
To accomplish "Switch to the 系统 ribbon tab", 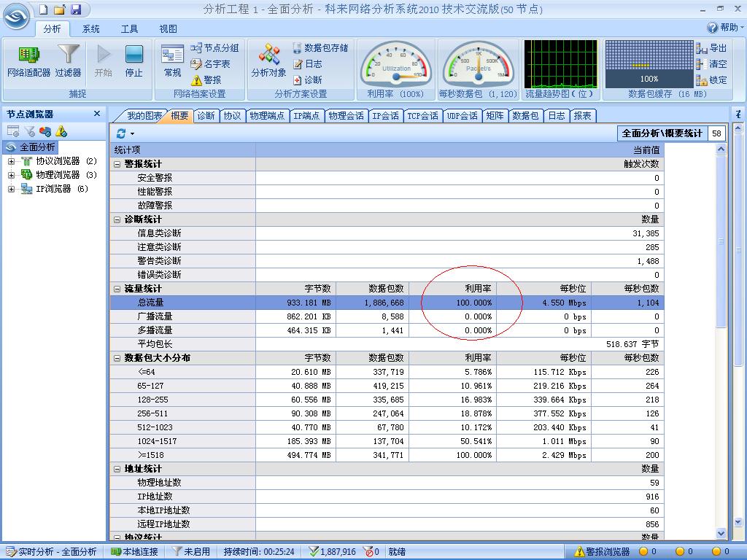I will [x=90, y=28].
